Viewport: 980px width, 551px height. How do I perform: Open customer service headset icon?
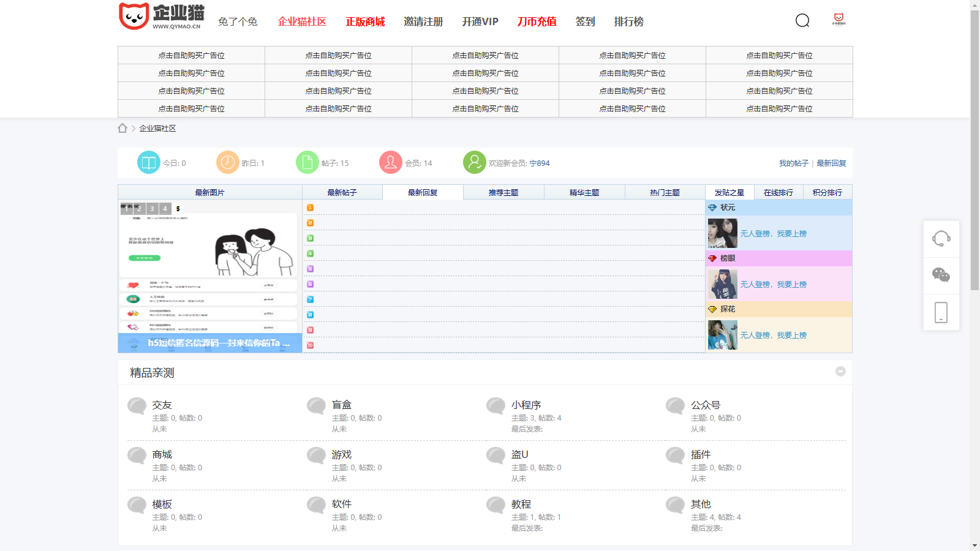pos(941,238)
